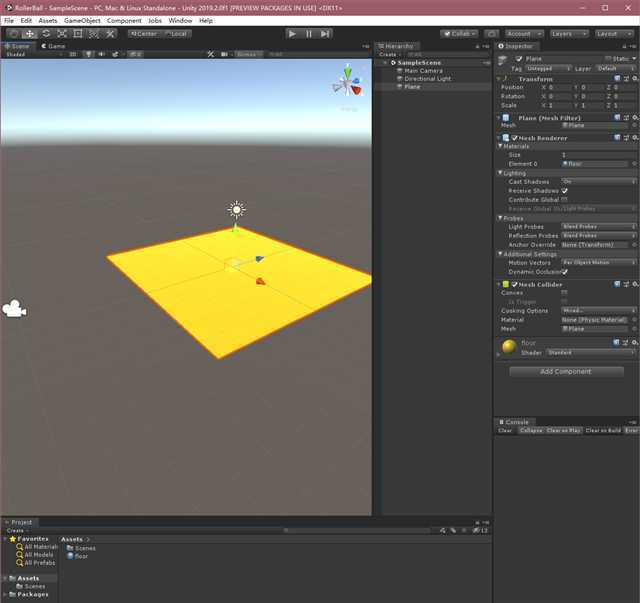Select the Move tool in toolbar
This screenshot has height=603, width=640.
[x=29, y=34]
